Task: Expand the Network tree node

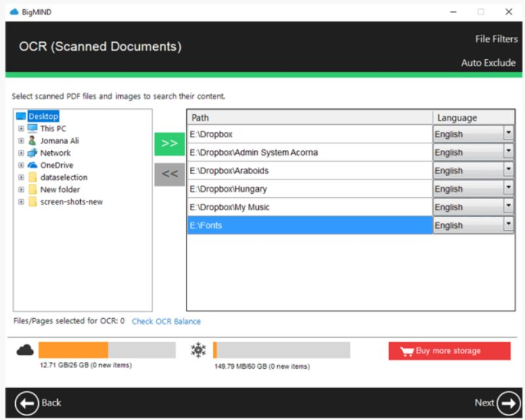Action: pyautogui.click(x=21, y=153)
